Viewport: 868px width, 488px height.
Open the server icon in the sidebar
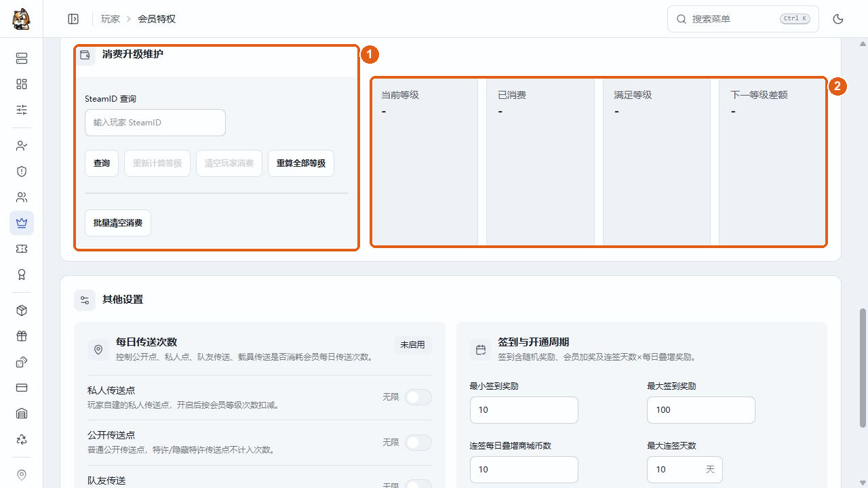[22, 58]
